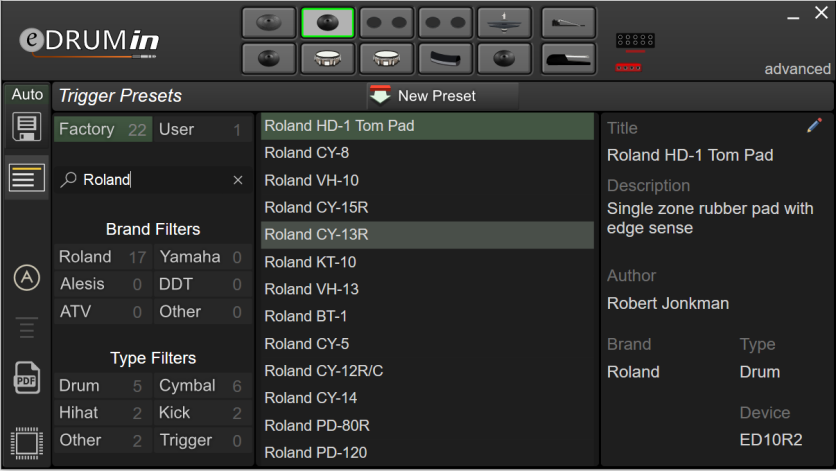Viewport: 836px width, 471px height.
Task: Switch to the Factory presets tab
Action: [x=103, y=129]
